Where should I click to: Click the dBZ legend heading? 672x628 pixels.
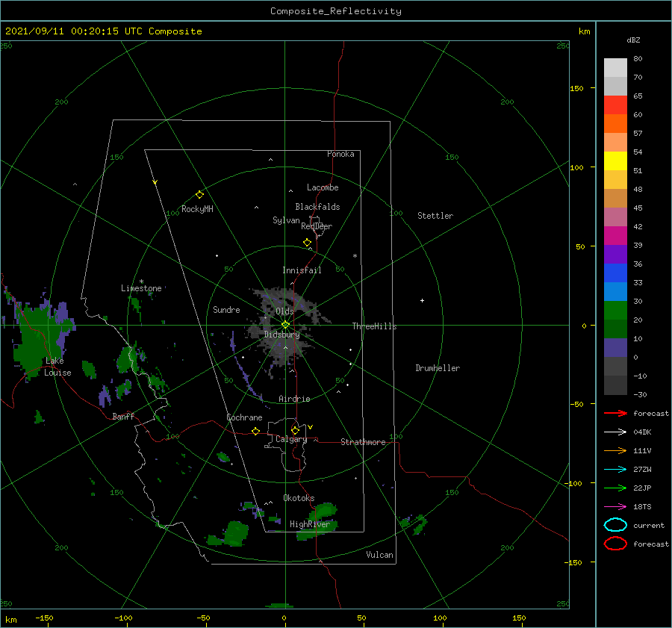click(x=633, y=40)
